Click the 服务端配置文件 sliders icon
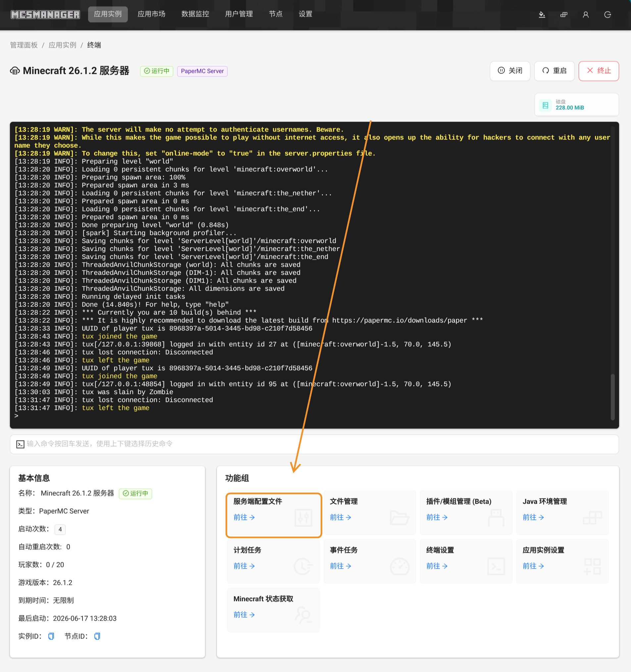 (x=303, y=517)
